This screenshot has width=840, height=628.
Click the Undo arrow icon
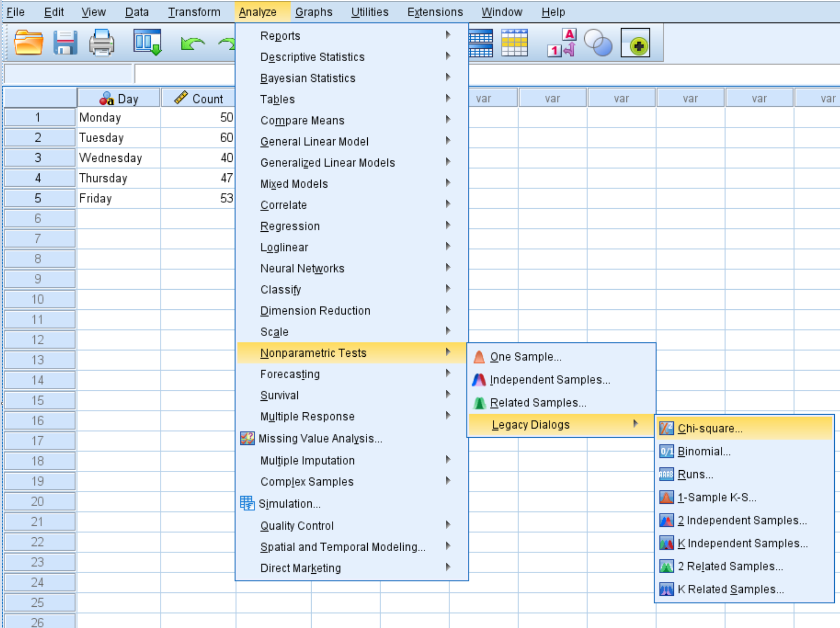coord(192,43)
